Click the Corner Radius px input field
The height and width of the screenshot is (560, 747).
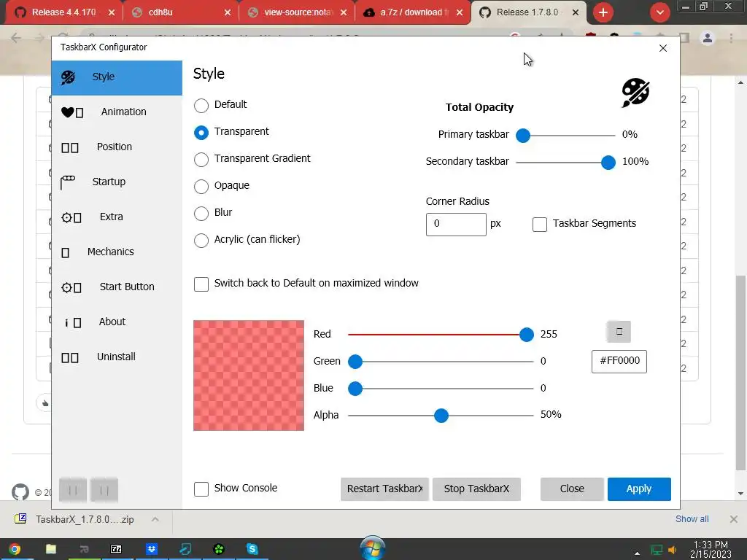pos(456,225)
